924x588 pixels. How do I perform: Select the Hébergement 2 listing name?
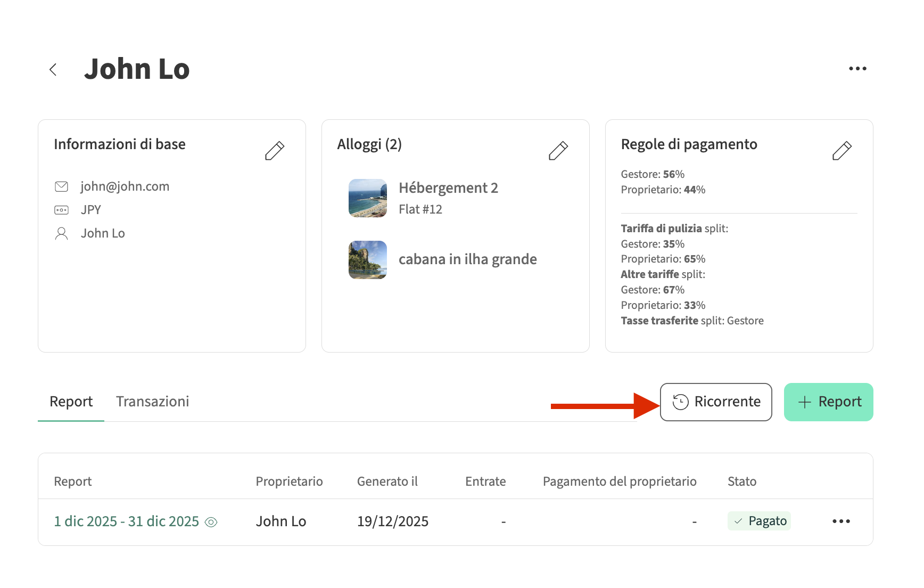(448, 188)
